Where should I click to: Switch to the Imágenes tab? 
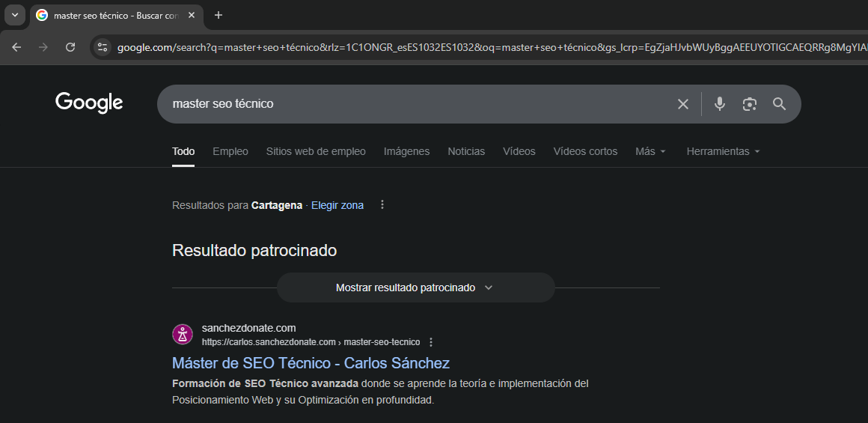click(x=406, y=151)
